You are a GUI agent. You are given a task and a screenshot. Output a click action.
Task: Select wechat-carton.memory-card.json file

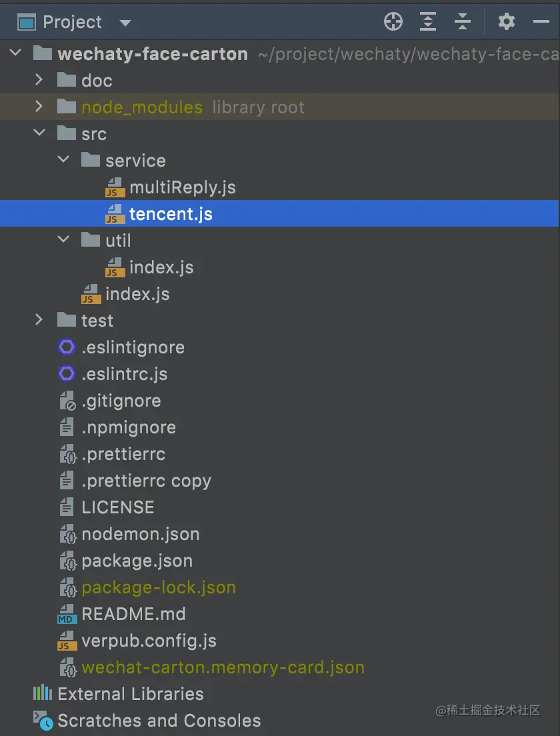click(223, 667)
